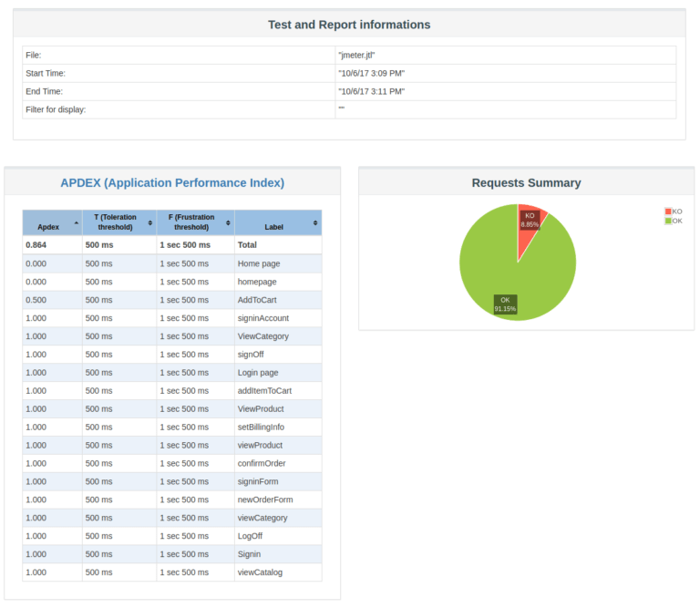Click sort arrows in Label column header

point(315,222)
